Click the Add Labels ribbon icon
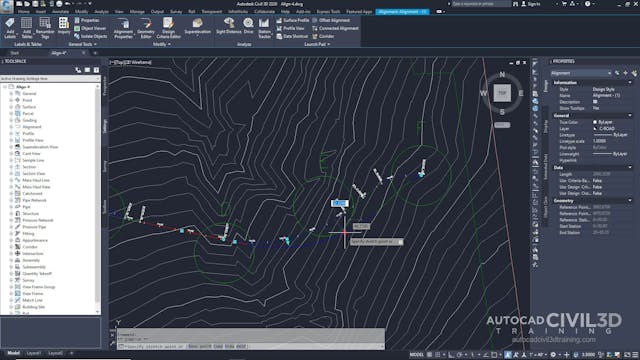 (x=10, y=28)
